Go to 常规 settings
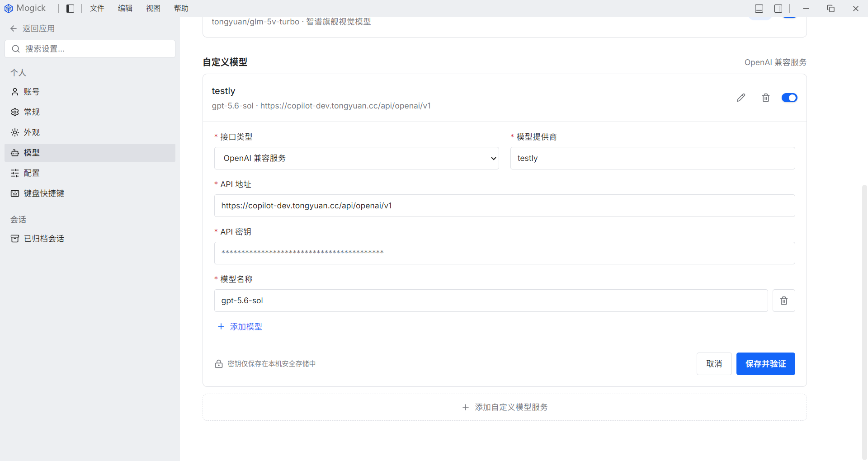868x461 pixels. point(90,112)
